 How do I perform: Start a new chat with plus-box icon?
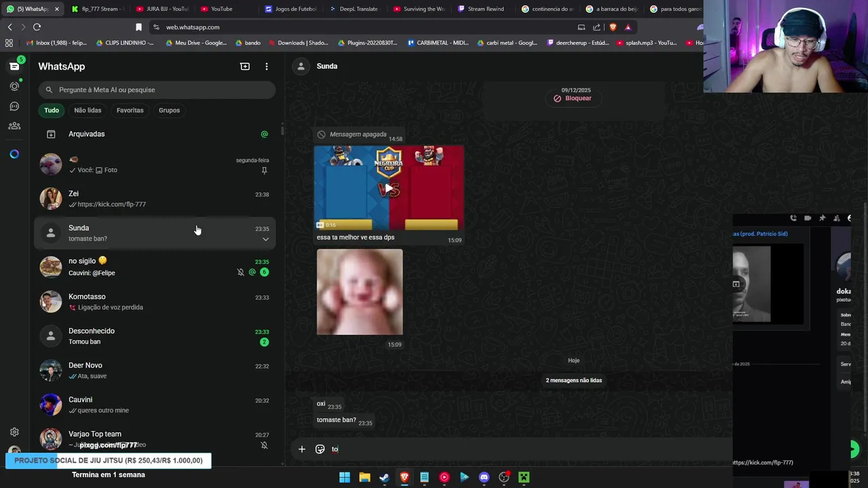(245, 66)
